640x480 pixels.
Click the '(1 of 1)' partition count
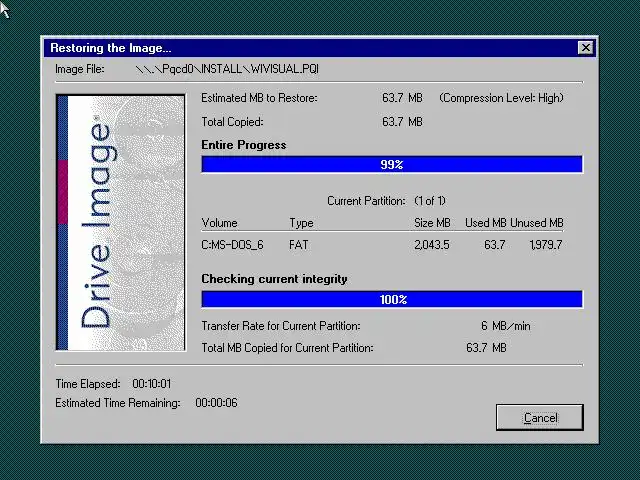point(430,201)
